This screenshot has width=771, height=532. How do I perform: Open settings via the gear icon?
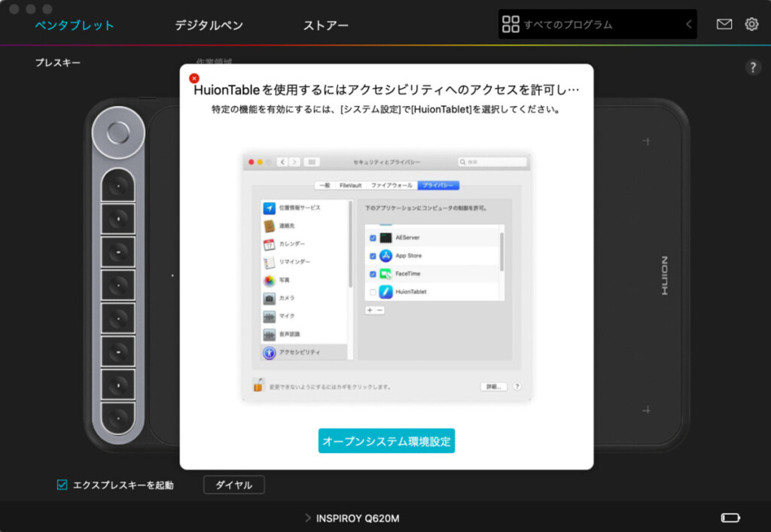click(751, 24)
